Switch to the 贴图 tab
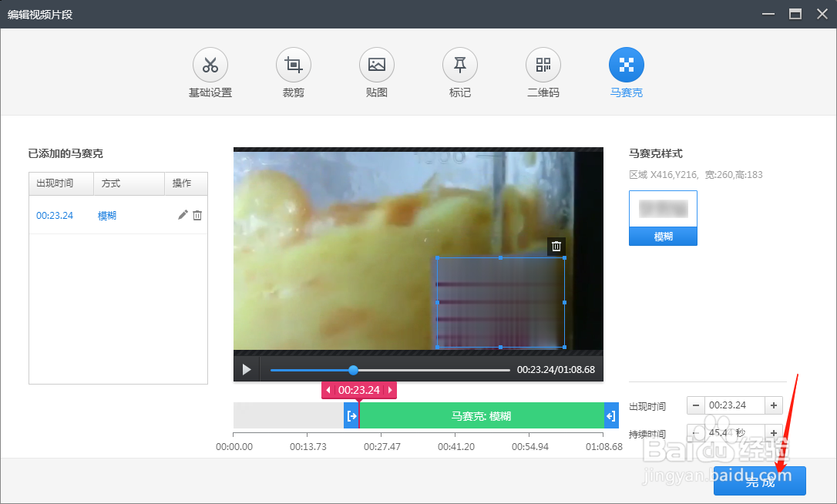 pyautogui.click(x=377, y=64)
